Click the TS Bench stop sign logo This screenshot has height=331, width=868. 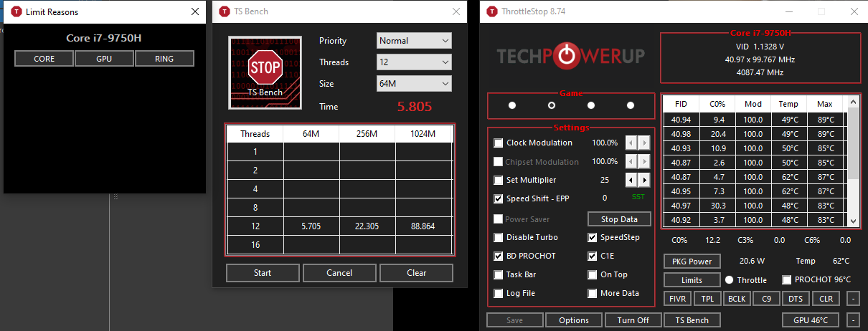tap(265, 72)
